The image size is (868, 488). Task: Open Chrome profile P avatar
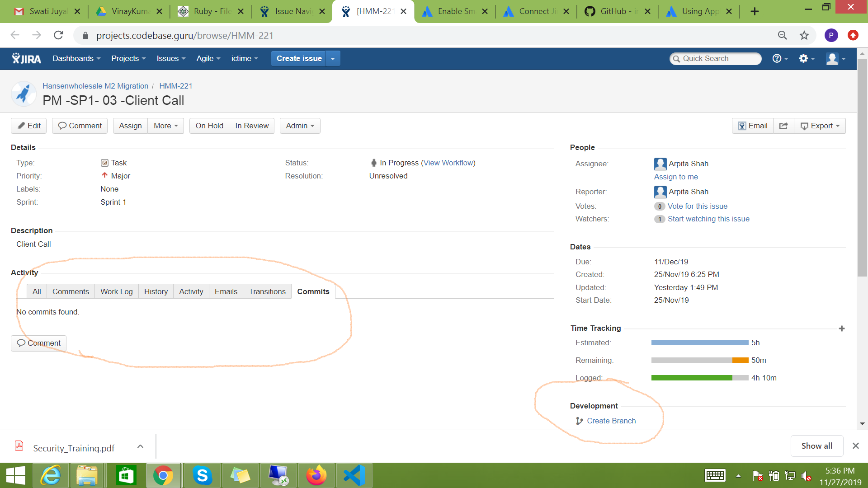click(x=831, y=35)
